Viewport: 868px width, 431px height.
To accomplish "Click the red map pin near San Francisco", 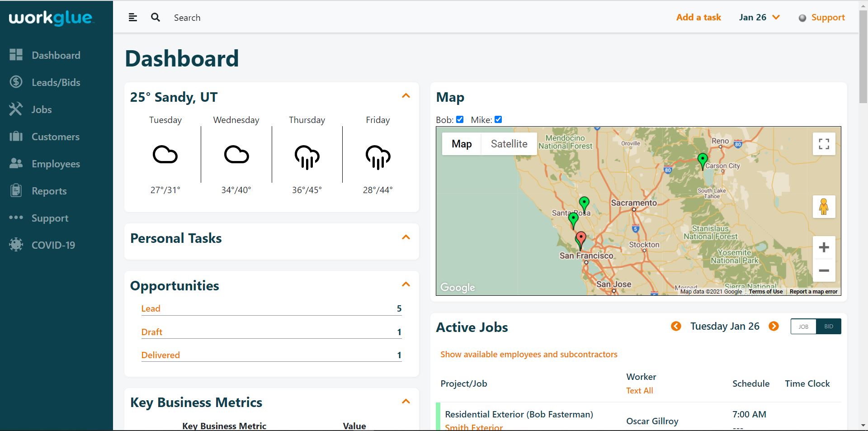I will point(580,238).
